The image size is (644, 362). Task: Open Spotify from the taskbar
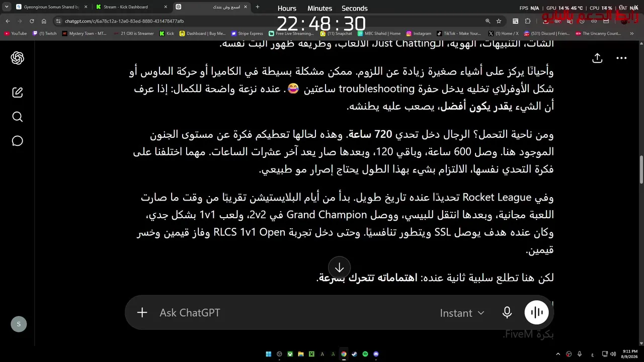click(x=365, y=354)
